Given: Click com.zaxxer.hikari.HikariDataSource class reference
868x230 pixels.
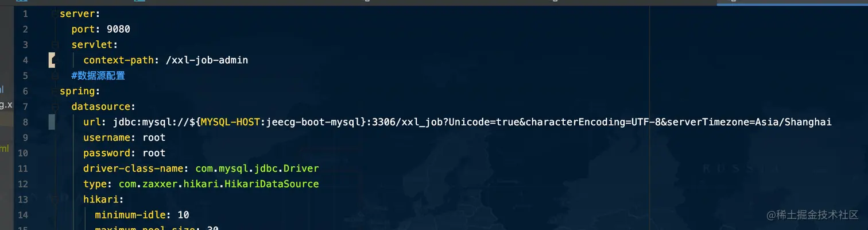Looking at the screenshot, I should tap(219, 184).
